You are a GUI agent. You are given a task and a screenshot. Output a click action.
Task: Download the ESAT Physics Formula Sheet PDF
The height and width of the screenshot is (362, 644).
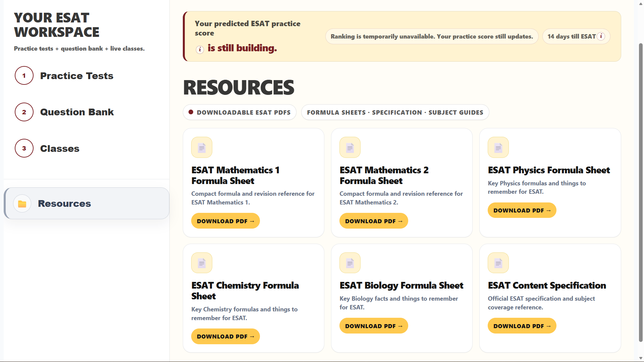point(522,210)
